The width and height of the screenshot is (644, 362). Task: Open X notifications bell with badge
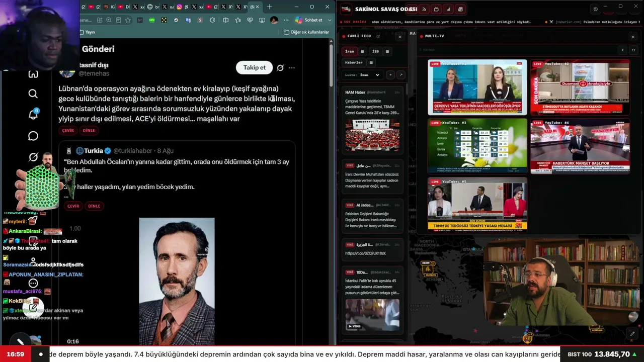tap(33, 115)
